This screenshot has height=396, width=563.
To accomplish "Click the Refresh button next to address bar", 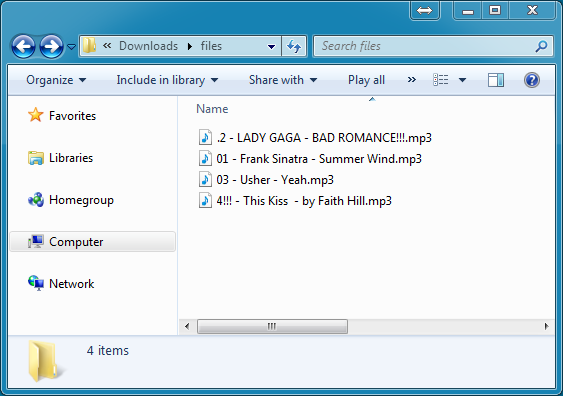I will (x=294, y=46).
